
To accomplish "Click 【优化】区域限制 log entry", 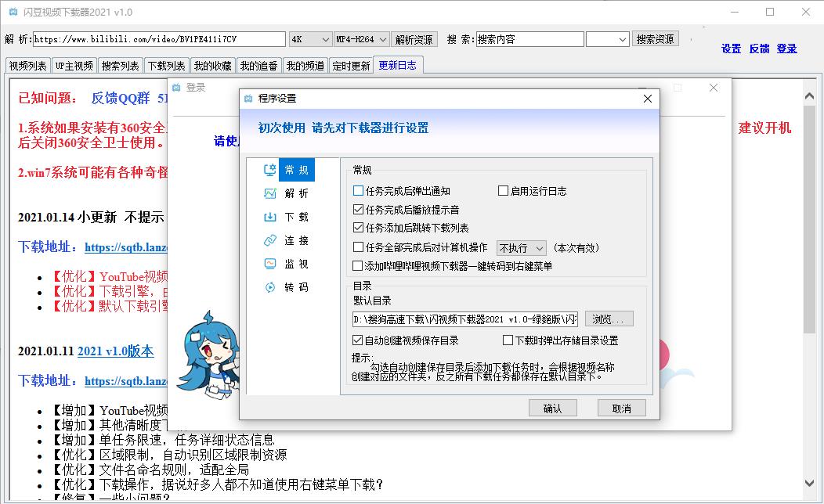I will 168,455.
